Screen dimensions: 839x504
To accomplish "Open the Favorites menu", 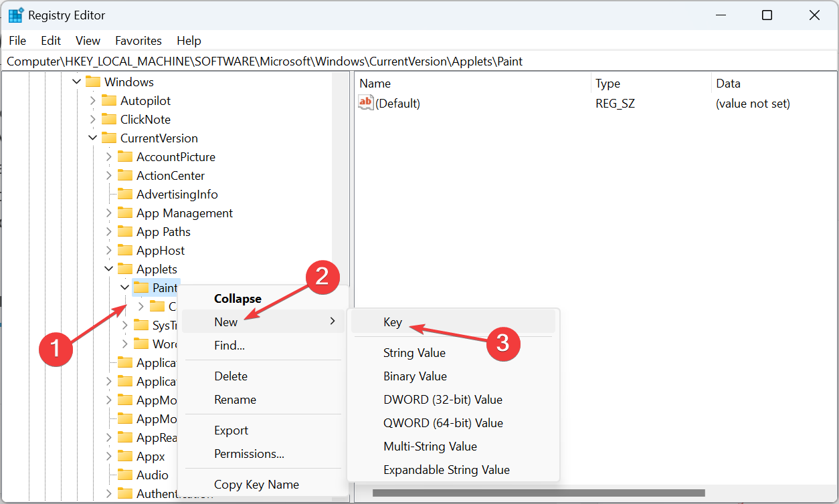I will (138, 41).
